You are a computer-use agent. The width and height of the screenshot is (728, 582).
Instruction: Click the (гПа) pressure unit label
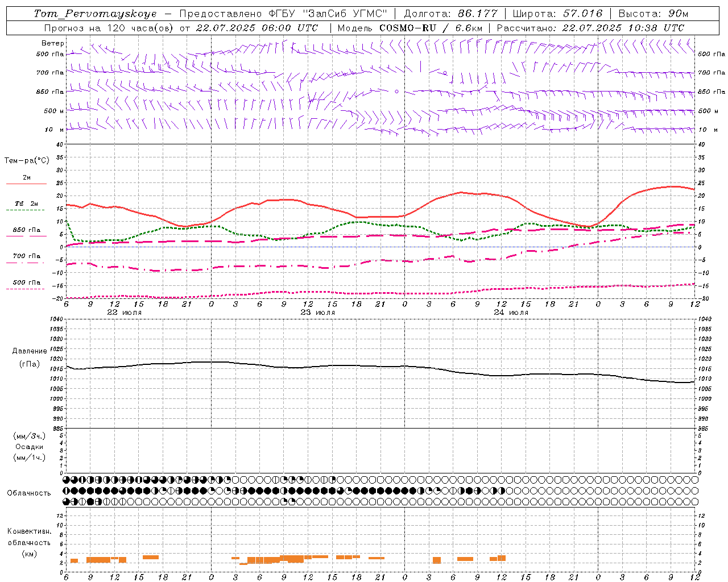pos(30,364)
